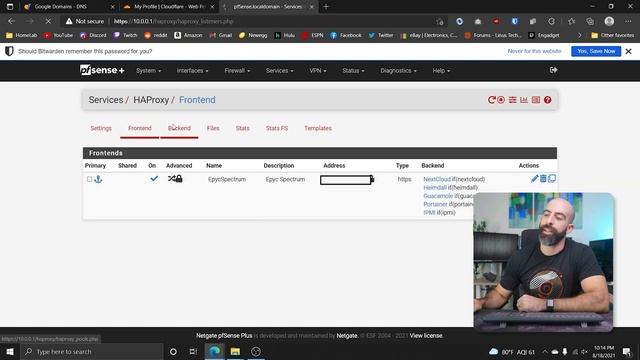Clone the EpycSpectrum frontend with copy icon
Image resolution: width=640 pixels, height=360 pixels.
551,178
